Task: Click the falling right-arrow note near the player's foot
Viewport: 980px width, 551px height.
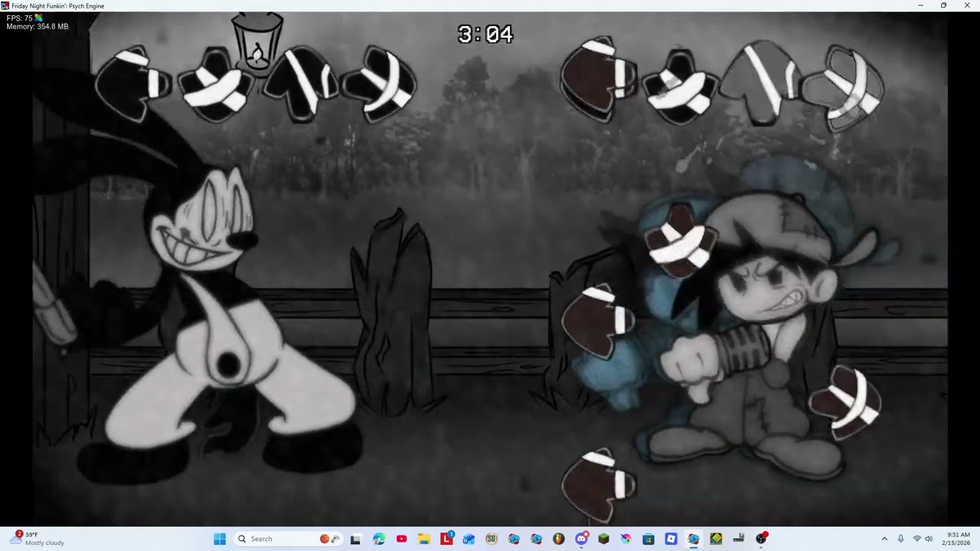Action: tap(845, 403)
